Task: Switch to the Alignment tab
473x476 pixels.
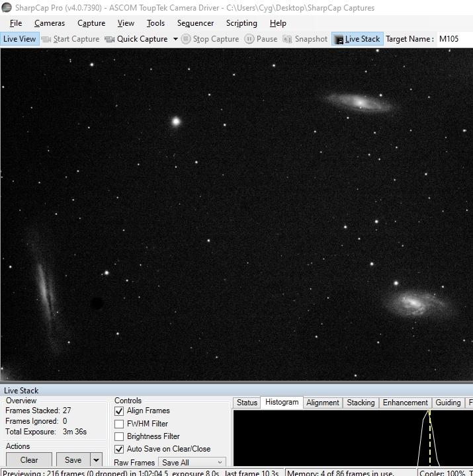Action: [323, 403]
